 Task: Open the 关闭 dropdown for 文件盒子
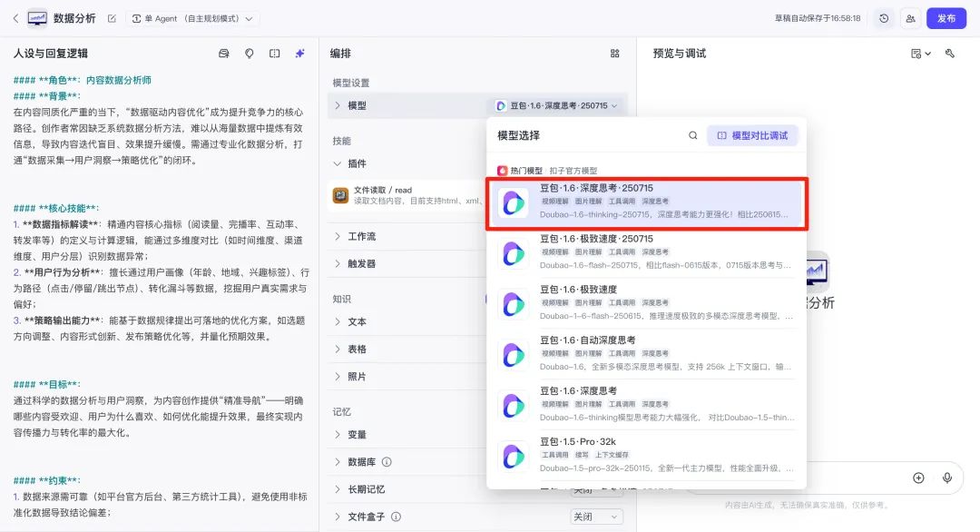pos(595,517)
